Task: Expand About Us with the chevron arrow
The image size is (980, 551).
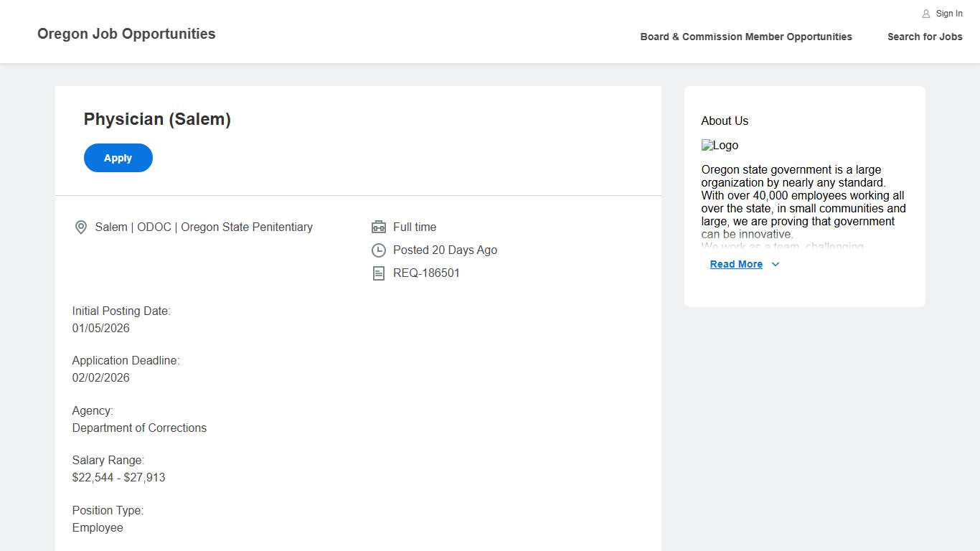Action: (776, 265)
